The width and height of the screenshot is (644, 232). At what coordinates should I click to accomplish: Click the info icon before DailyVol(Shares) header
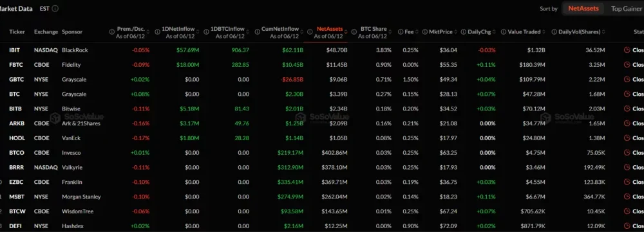[554, 32]
